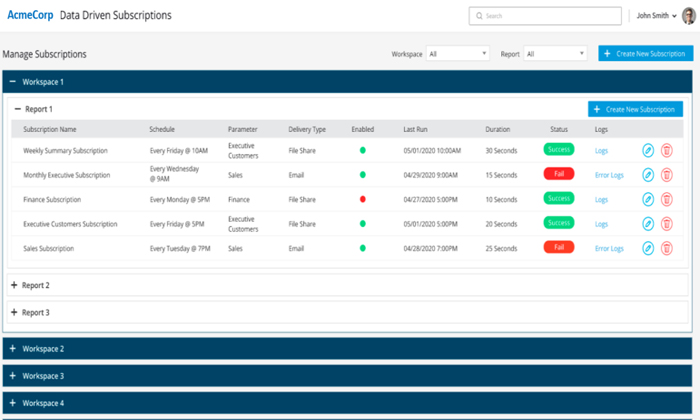Open Logs for Executive Customers Subscription
This screenshot has height=420, width=700.
601,224
